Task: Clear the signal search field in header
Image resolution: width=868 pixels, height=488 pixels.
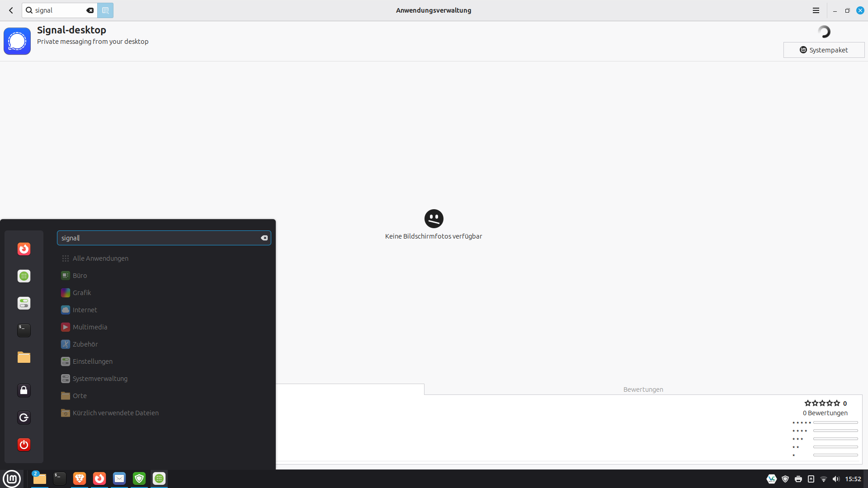Action: (x=90, y=10)
